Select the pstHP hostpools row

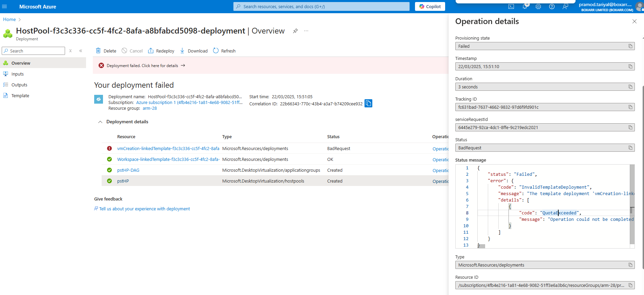pos(275,181)
